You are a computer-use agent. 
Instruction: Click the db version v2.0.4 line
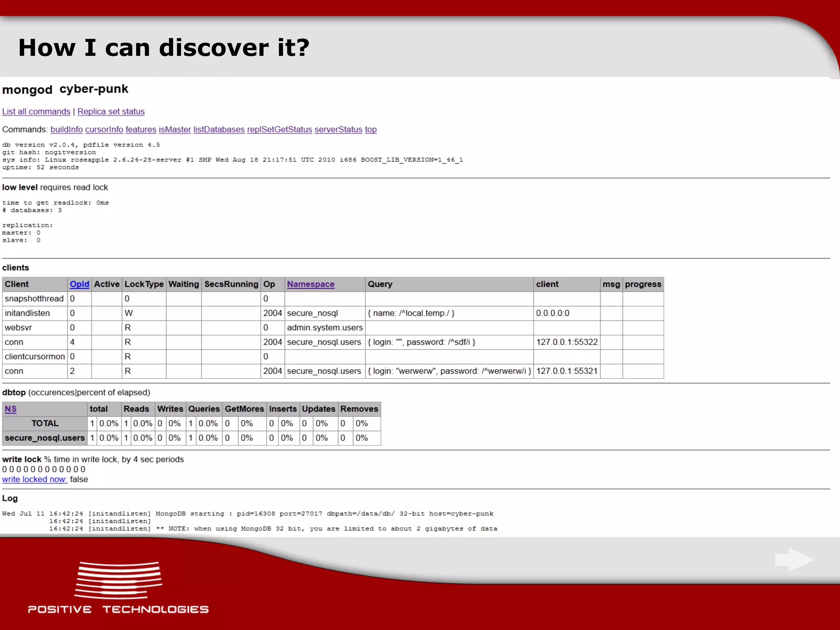81,145
